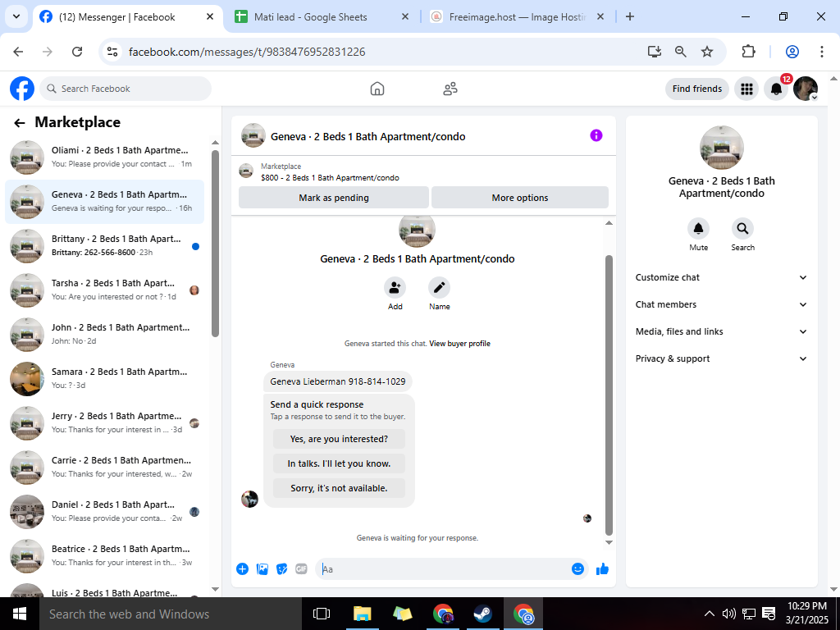Click the Search Facebook field
Viewport: 840px width, 630px height.
(x=126, y=89)
